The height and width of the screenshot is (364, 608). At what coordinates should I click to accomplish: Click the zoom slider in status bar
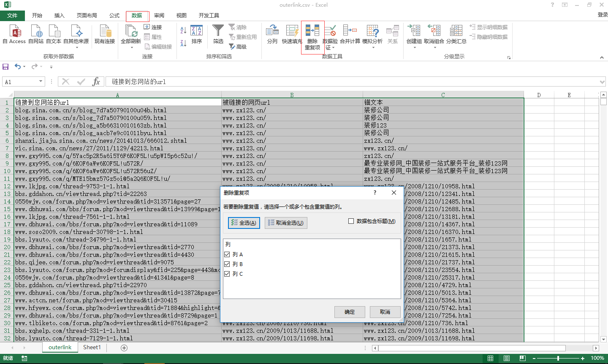point(558,358)
